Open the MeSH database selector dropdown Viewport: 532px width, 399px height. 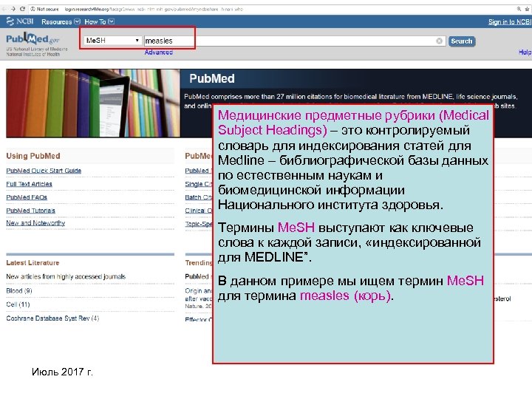coord(112,41)
